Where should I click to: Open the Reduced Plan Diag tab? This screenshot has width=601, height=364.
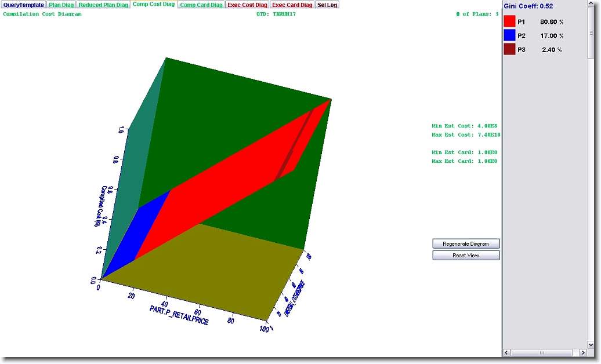(x=103, y=5)
